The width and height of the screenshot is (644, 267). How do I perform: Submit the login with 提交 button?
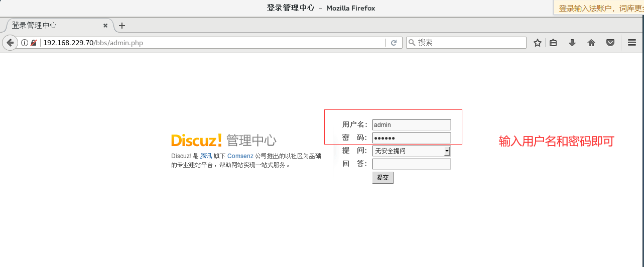pyautogui.click(x=383, y=178)
